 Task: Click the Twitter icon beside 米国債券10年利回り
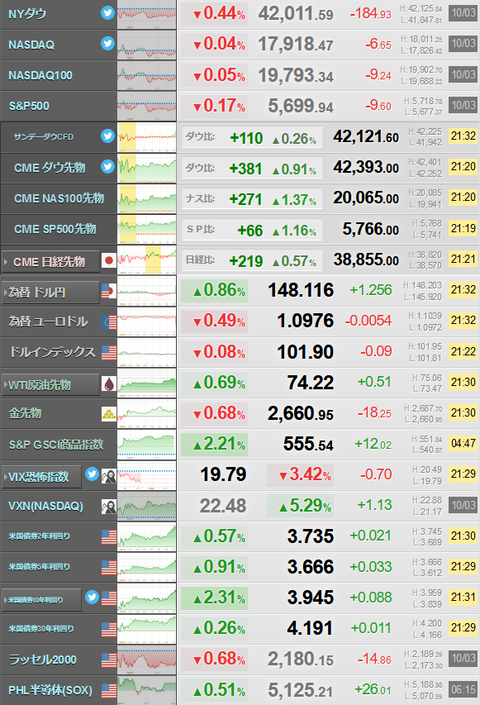click(x=92, y=597)
